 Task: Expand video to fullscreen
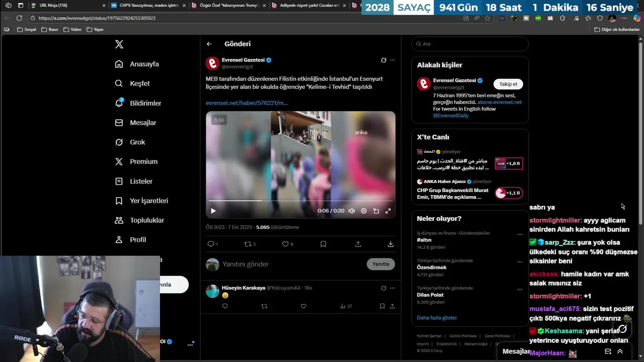pos(388,211)
